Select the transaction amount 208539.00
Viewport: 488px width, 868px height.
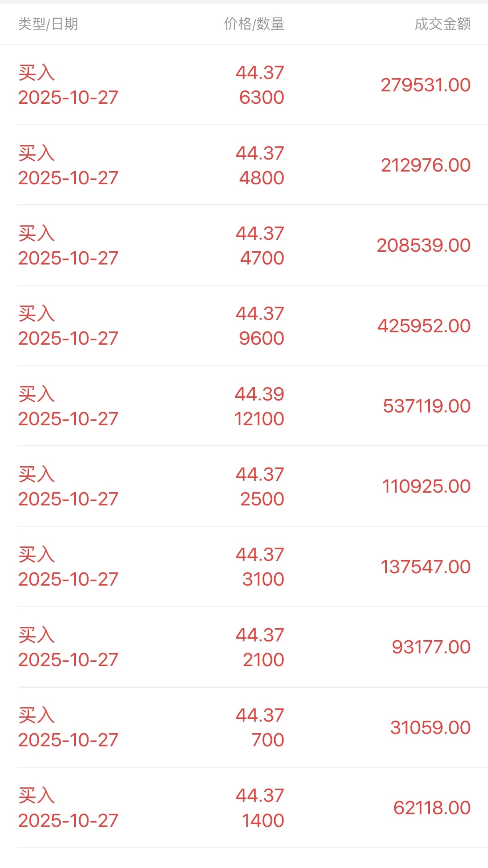pyautogui.click(x=424, y=245)
